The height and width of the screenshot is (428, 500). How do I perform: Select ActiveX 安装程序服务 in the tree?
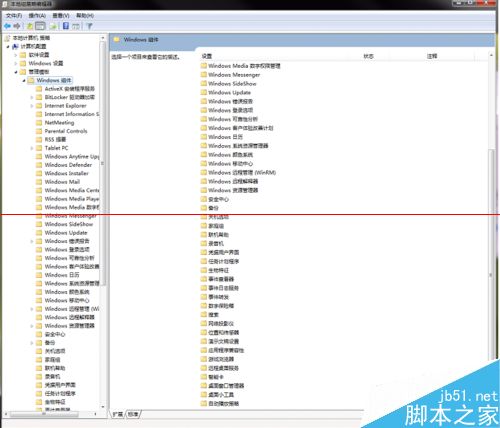pos(70,89)
